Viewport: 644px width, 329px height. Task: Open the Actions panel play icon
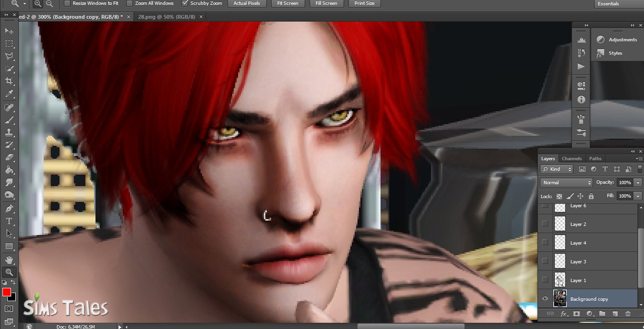coord(581,66)
